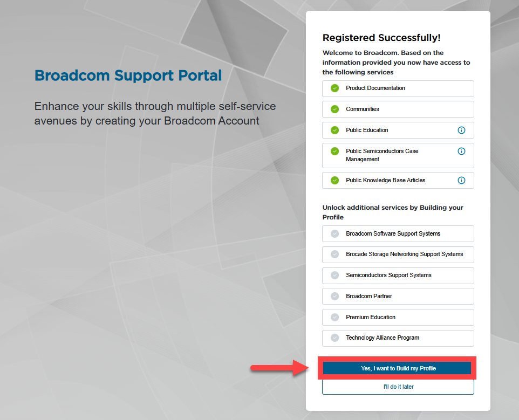Click green check for Public Semiconductors Case Management
This screenshot has width=519, height=420.
(x=334, y=151)
